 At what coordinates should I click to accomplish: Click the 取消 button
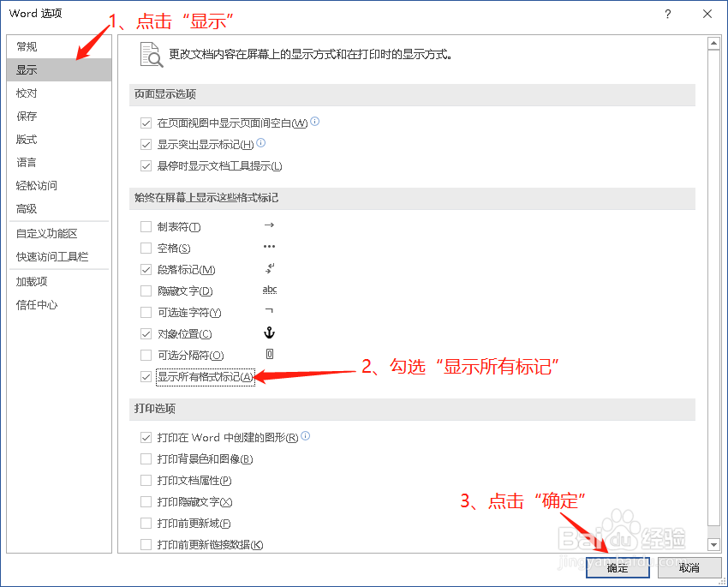(x=689, y=567)
